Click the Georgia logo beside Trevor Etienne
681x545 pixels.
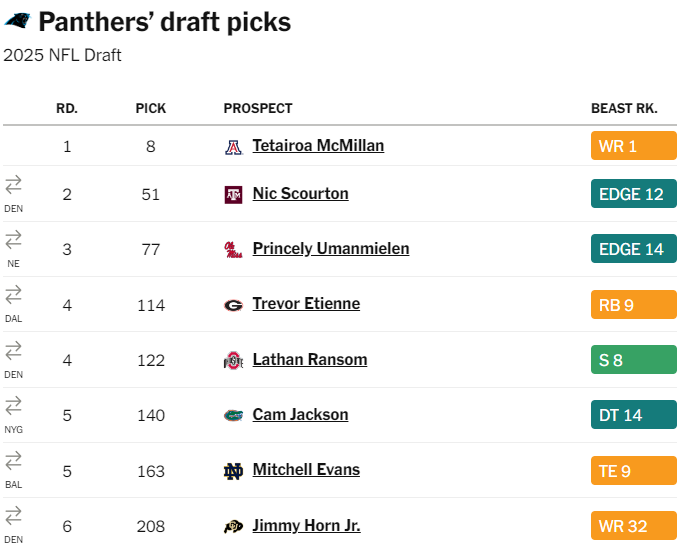point(233,305)
